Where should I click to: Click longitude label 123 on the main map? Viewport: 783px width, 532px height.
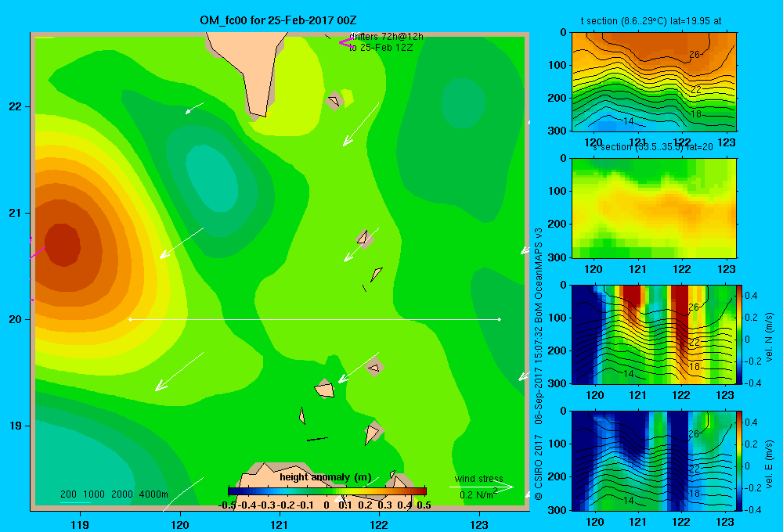pyautogui.click(x=479, y=524)
